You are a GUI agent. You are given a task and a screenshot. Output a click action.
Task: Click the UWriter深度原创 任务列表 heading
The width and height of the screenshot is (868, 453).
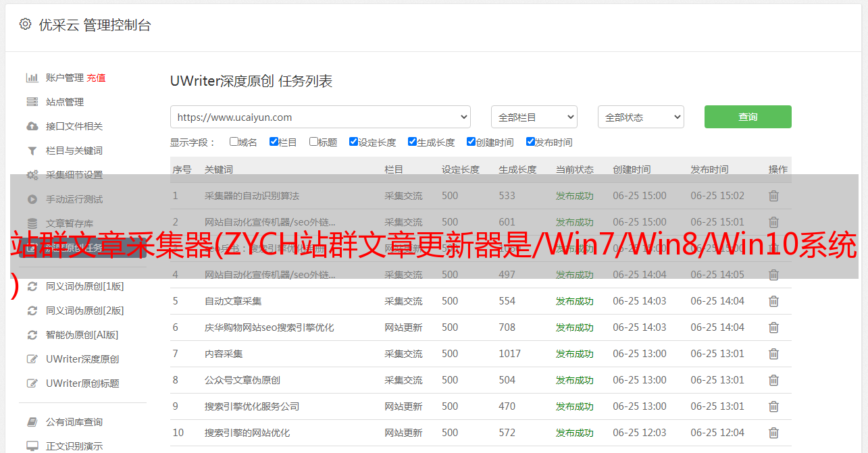[251, 81]
